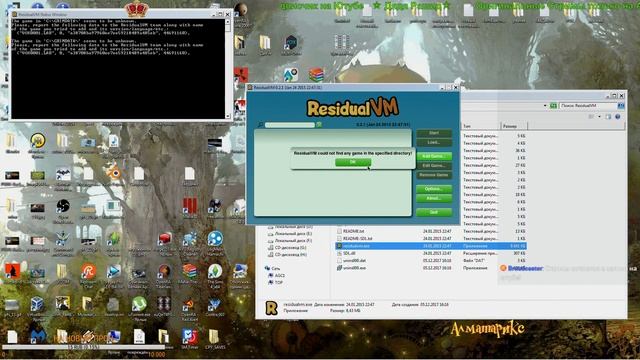
Task: Click the Explorer search box for ResidualVM
Action: tap(588, 106)
